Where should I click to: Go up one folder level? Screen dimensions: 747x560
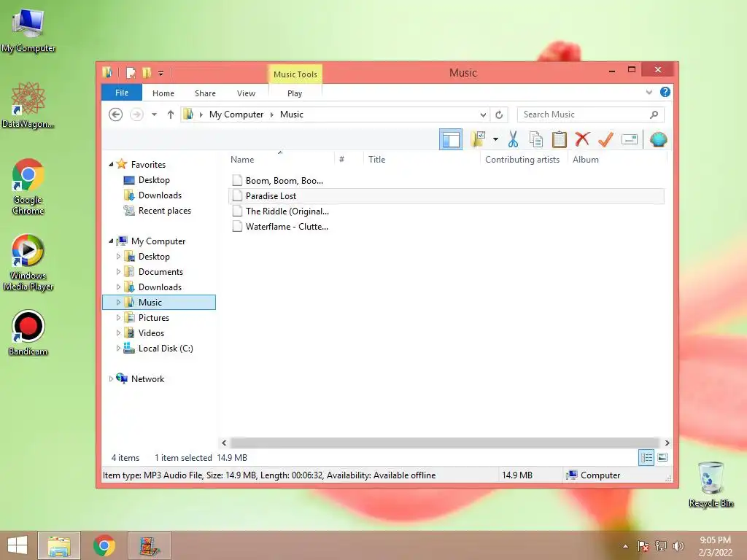(x=171, y=114)
